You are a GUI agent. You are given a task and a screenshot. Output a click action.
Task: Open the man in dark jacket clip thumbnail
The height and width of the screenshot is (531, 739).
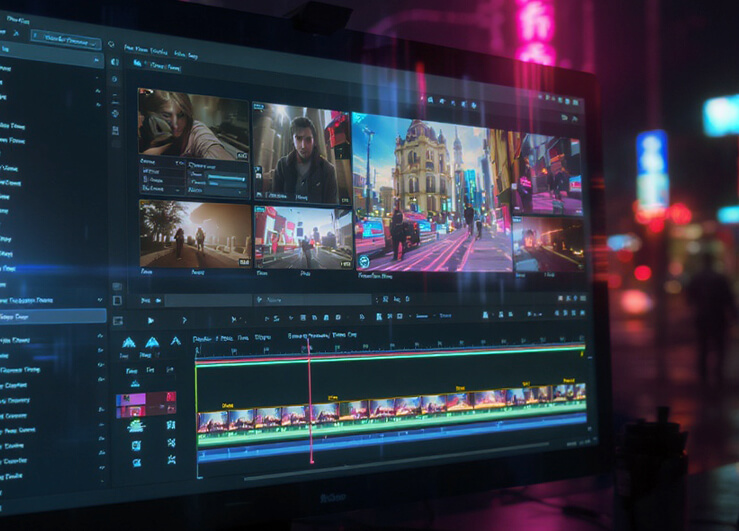[301, 153]
